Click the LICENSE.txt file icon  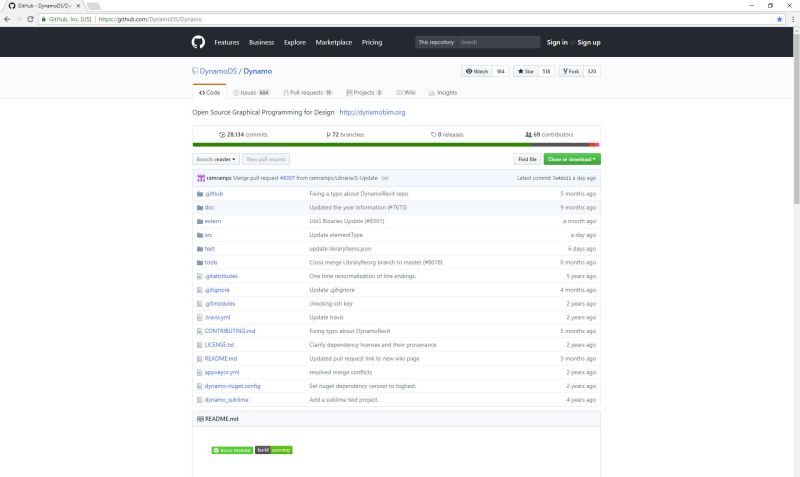point(199,345)
